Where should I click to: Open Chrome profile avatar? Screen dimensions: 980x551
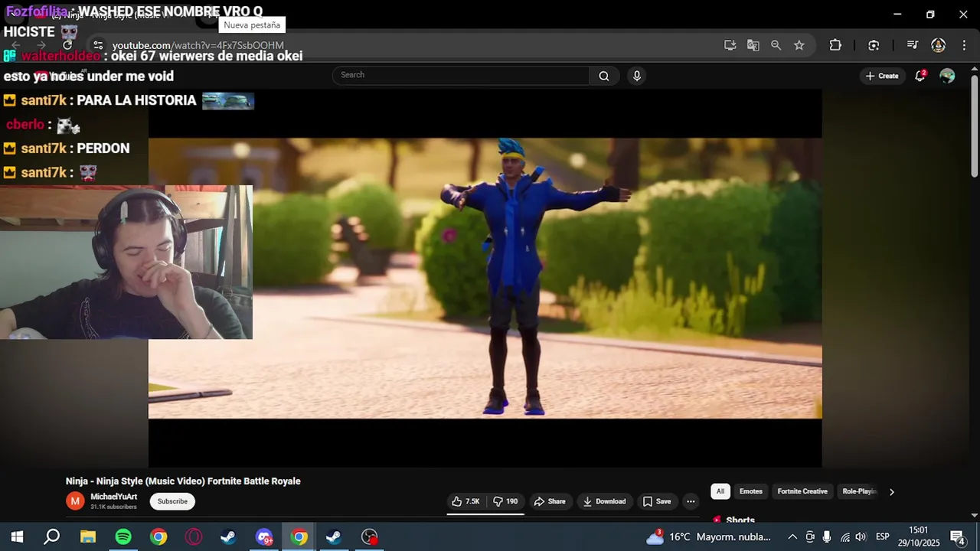click(x=938, y=45)
